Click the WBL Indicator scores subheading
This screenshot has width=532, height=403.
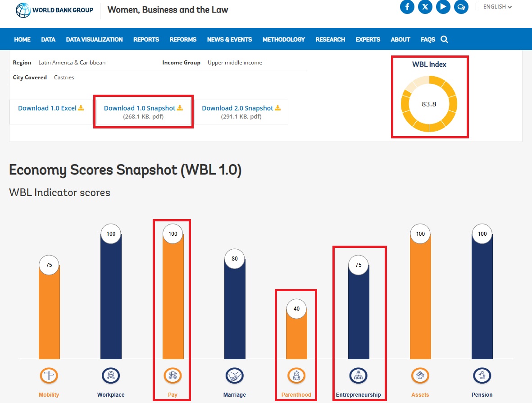(60, 192)
